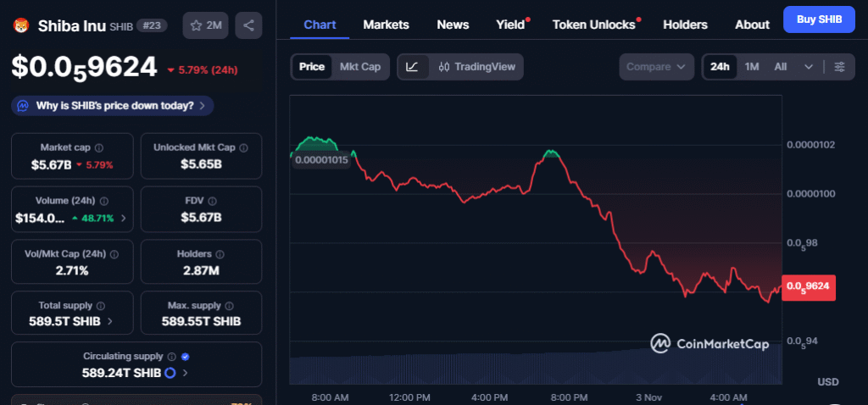Screen dimensions: 868x405
Task: Click the circulating supply verified badge
Action: coord(185,357)
